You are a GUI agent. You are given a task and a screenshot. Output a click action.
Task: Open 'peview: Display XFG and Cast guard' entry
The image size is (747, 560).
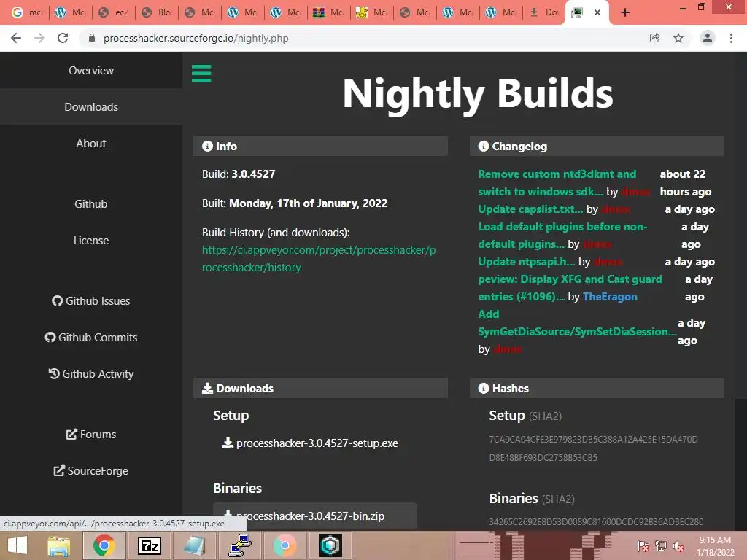click(570, 287)
